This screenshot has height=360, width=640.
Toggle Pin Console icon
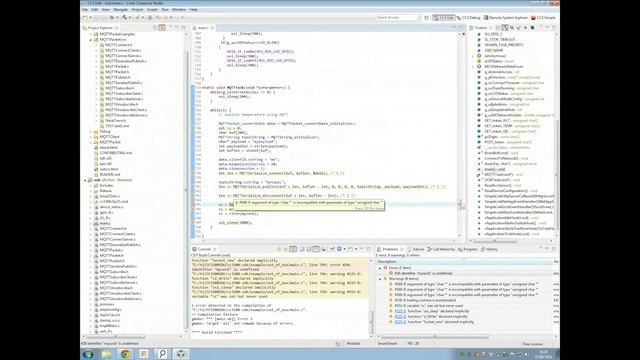pos(332,249)
